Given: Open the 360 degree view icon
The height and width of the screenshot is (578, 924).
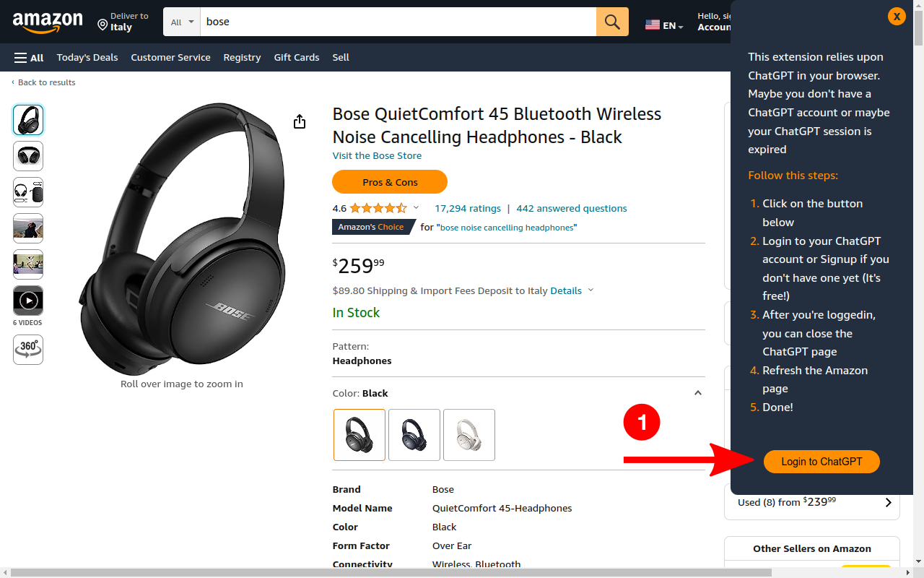Looking at the screenshot, I should (28, 349).
